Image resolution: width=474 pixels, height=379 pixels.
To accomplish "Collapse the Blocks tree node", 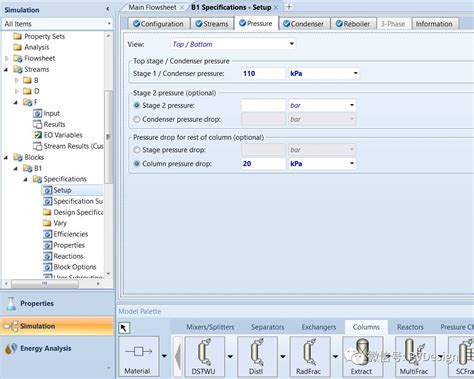I will [6, 157].
